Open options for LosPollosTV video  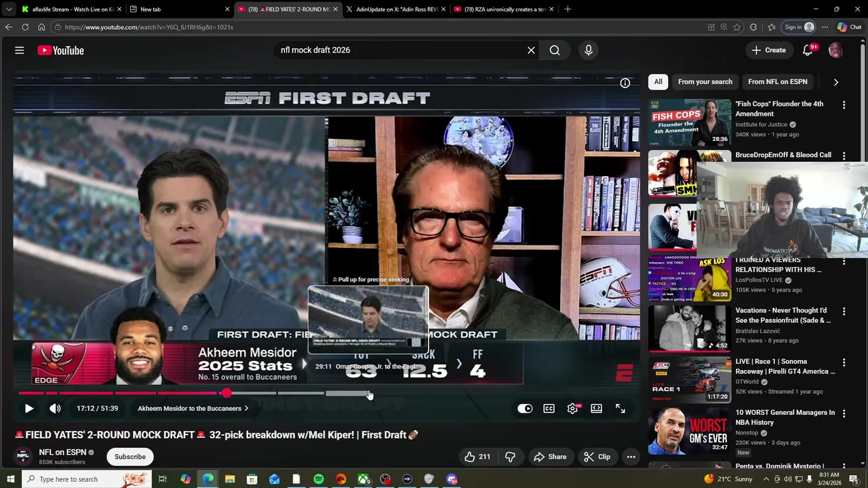[844, 261]
